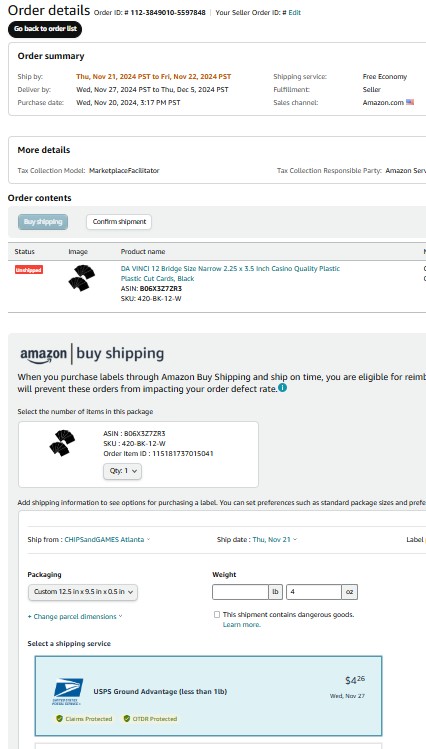Select the USPS Ground Advantage shipping option
The height and width of the screenshot is (749, 426).
(x=208, y=696)
